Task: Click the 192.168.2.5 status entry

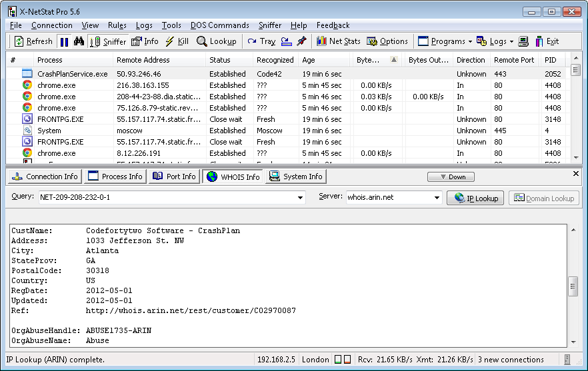Action: click(277, 360)
